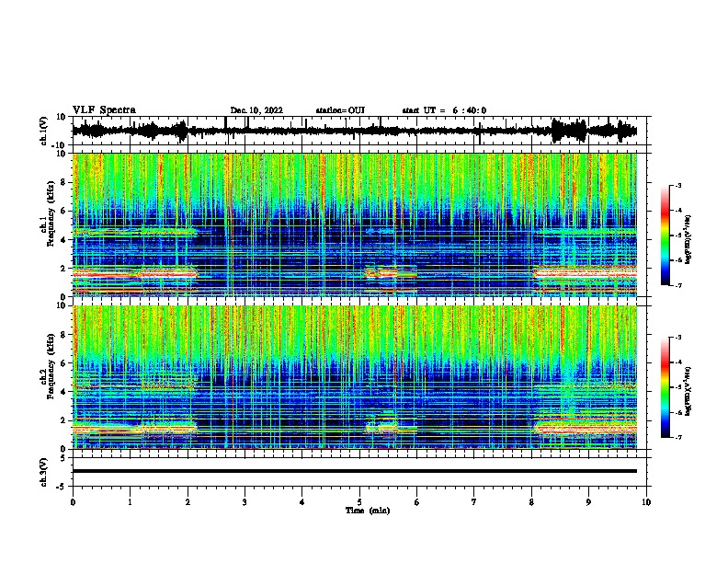Select the 'start UT = 6:40:0' text
Image resolution: width=728 pixels, height=563 pixels.
coord(444,110)
